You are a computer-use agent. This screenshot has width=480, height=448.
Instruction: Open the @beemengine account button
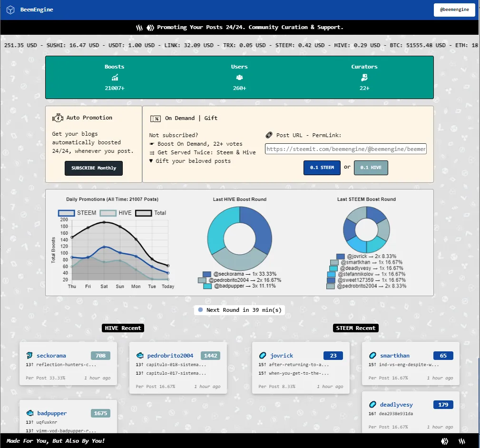pos(454,10)
